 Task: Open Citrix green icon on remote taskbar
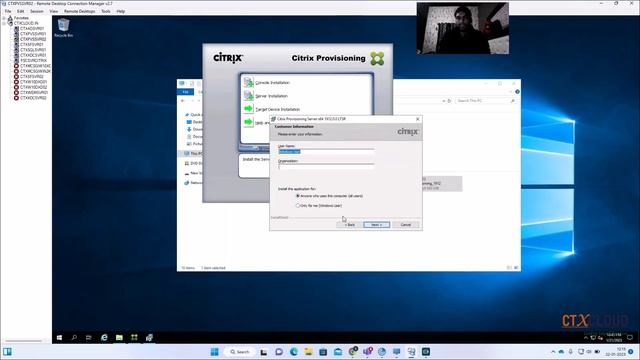[x=134, y=338]
